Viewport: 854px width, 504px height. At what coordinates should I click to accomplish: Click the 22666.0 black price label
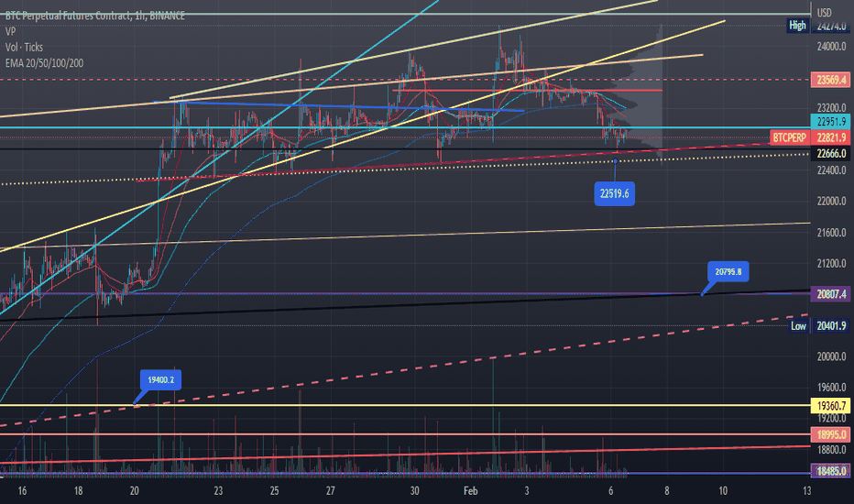pos(830,154)
